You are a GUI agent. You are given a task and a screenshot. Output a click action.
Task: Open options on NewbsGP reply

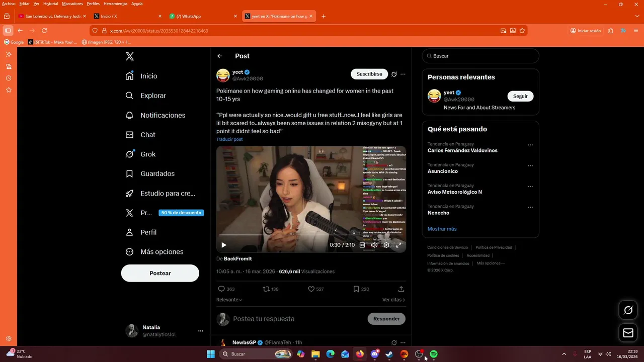[403, 342]
